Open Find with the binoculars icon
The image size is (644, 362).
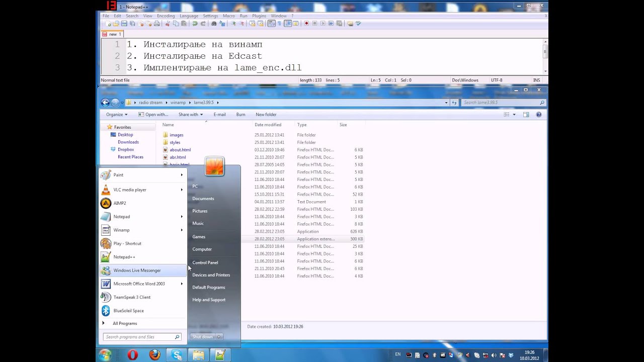(214, 24)
